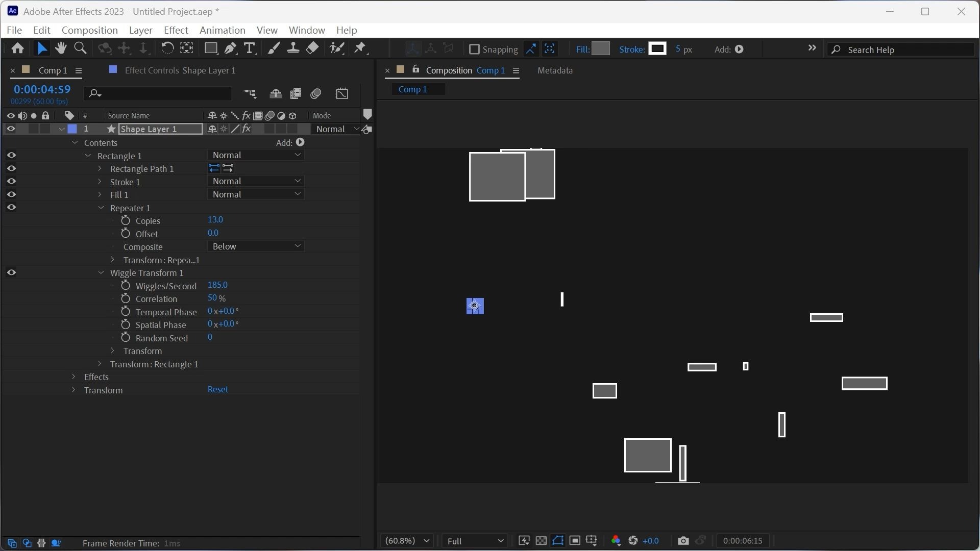
Task: Select the Hand tool
Action: pyautogui.click(x=61, y=48)
